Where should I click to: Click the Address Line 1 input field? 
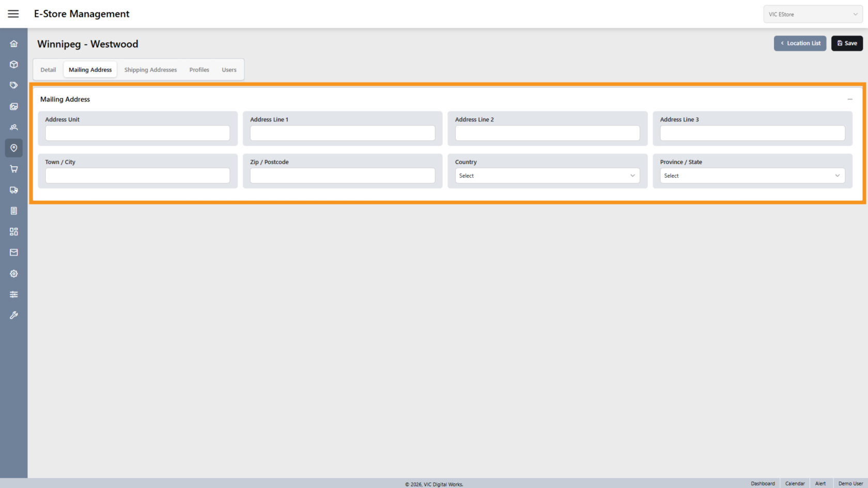(342, 133)
